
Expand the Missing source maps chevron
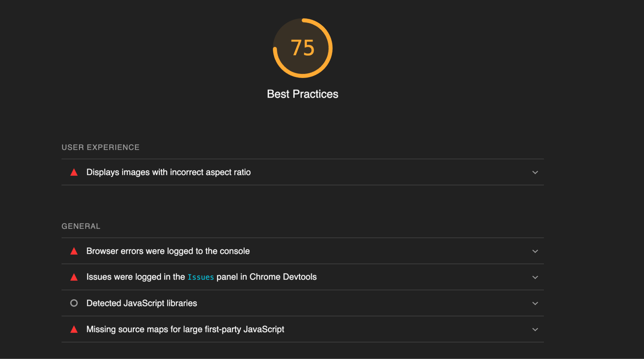click(x=535, y=330)
